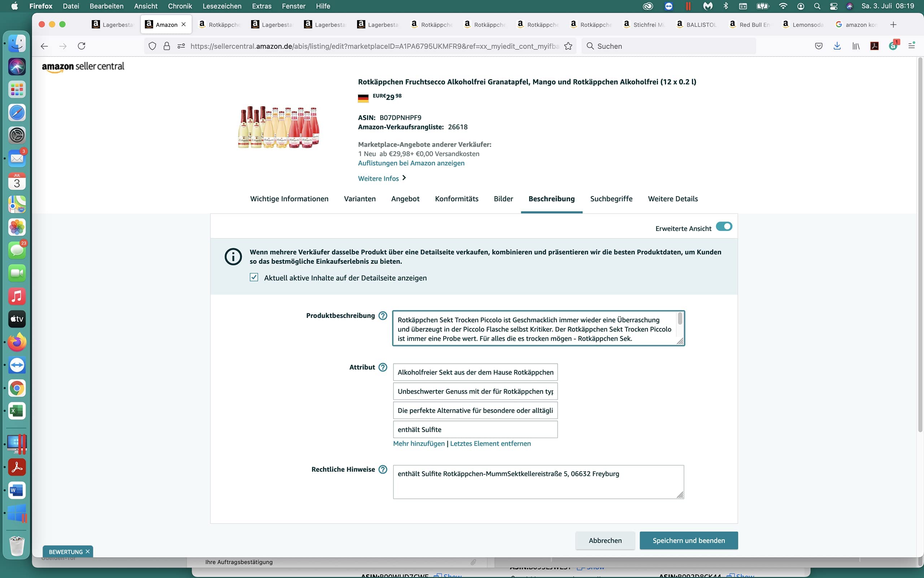Uncheck Aktuell aktive Inhalte auf der Detailseite anzeigen

[x=254, y=277]
